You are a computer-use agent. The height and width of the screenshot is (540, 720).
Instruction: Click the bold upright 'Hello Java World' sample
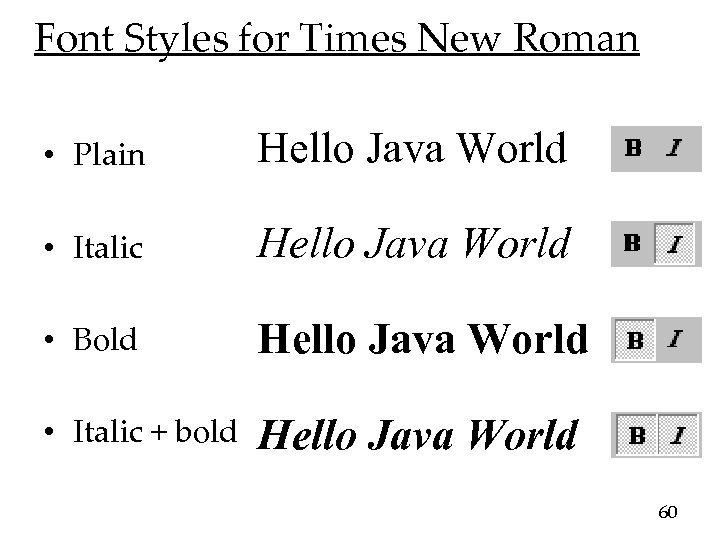tap(424, 340)
